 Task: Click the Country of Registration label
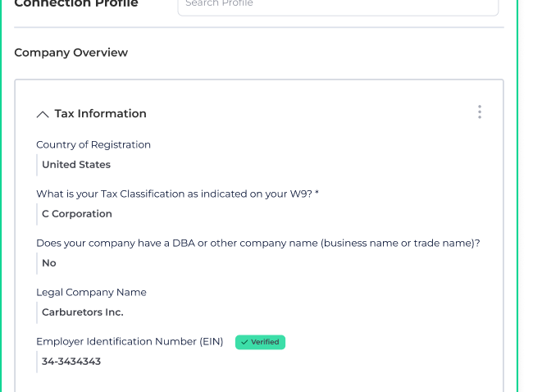[93, 145]
